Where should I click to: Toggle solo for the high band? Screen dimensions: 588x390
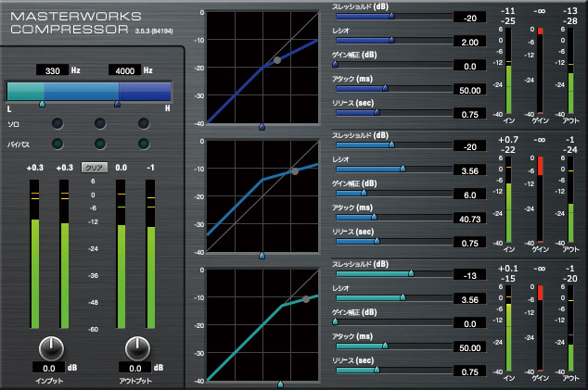pyautogui.click(x=144, y=123)
